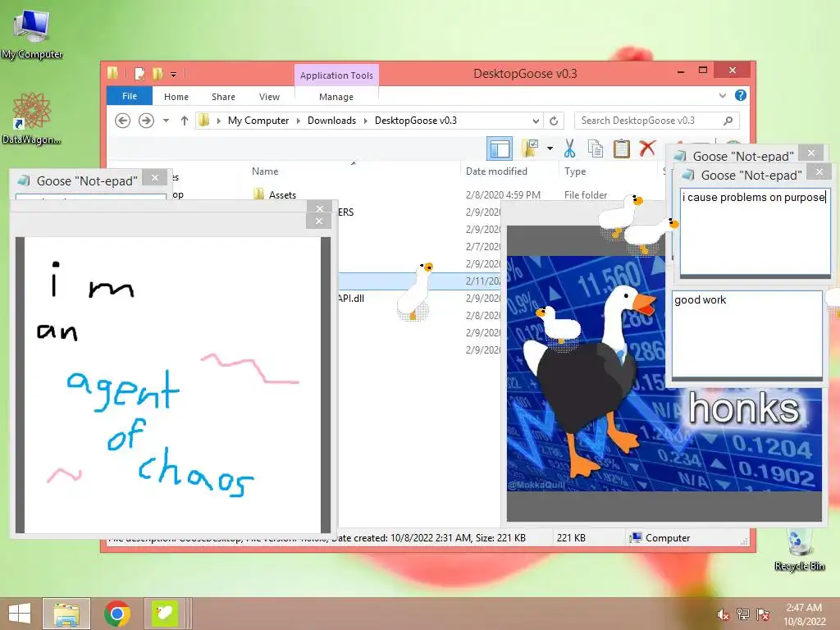840x630 pixels.
Task: Click the 'i cause problems on purpose' text box
Action: click(756, 231)
